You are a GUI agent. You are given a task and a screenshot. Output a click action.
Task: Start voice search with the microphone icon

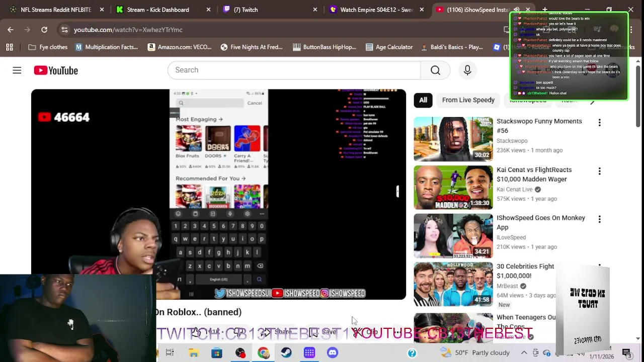coord(467,70)
